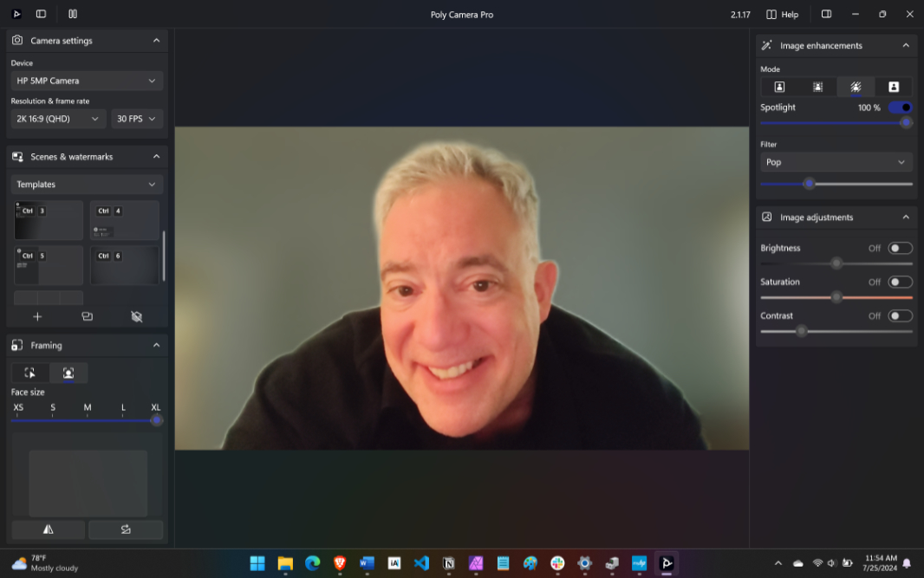This screenshot has height=578, width=924.
Task: Click the scene templates scrollbar
Action: (x=164, y=256)
